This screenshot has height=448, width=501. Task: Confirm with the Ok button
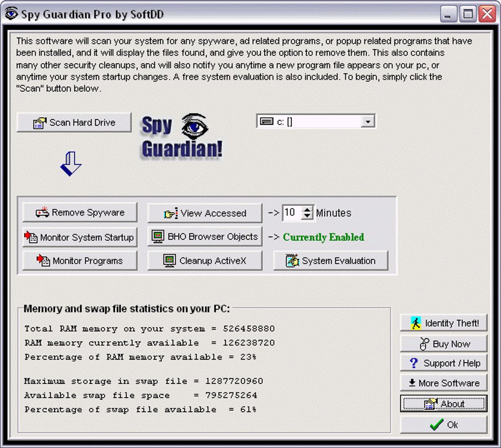(x=444, y=425)
